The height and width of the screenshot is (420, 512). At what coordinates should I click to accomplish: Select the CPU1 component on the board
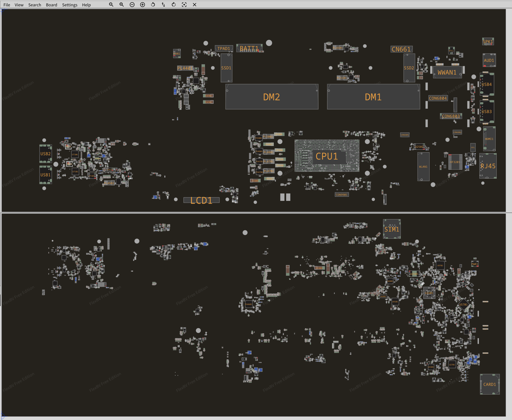coord(327,156)
